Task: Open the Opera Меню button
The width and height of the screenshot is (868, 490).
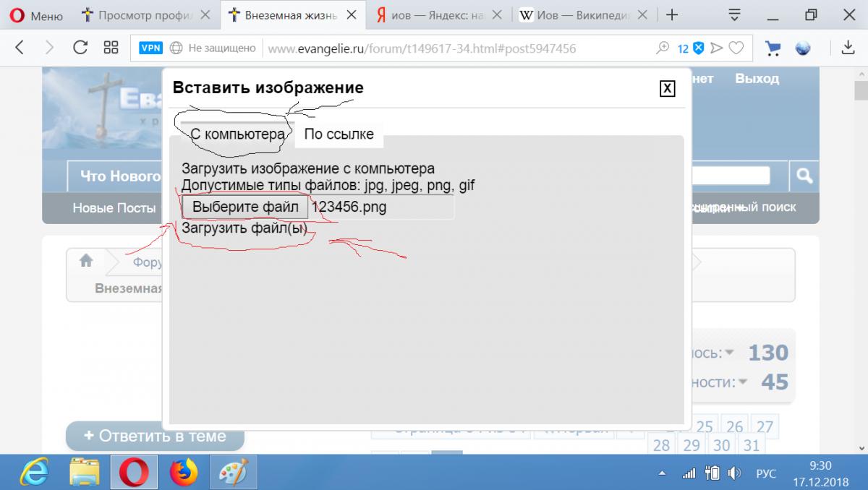Action: [36, 15]
